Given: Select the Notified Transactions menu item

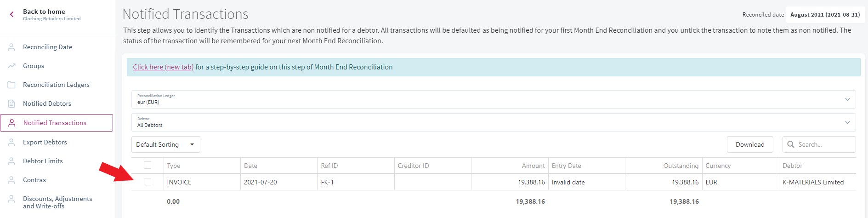Looking at the screenshot, I should click(57, 123).
